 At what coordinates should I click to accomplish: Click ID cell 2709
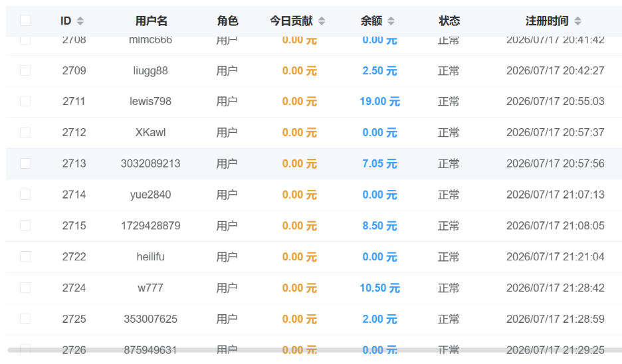click(74, 70)
